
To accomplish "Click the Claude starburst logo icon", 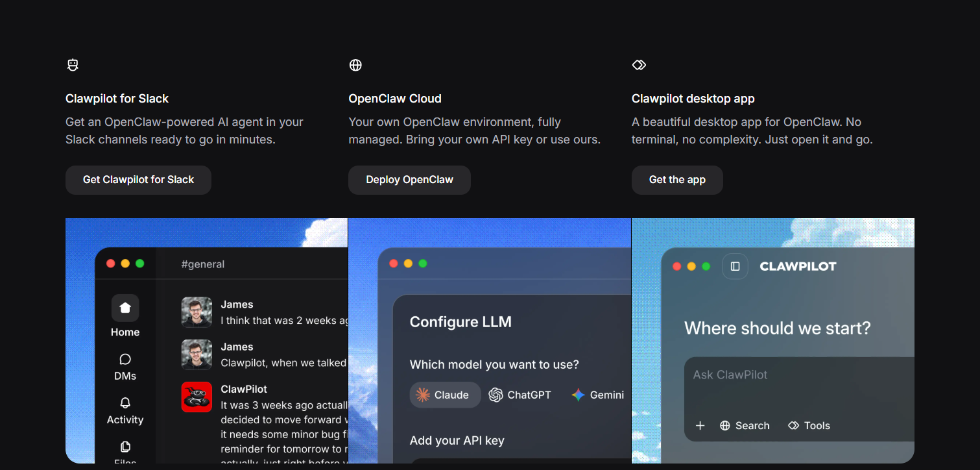I will (423, 395).
